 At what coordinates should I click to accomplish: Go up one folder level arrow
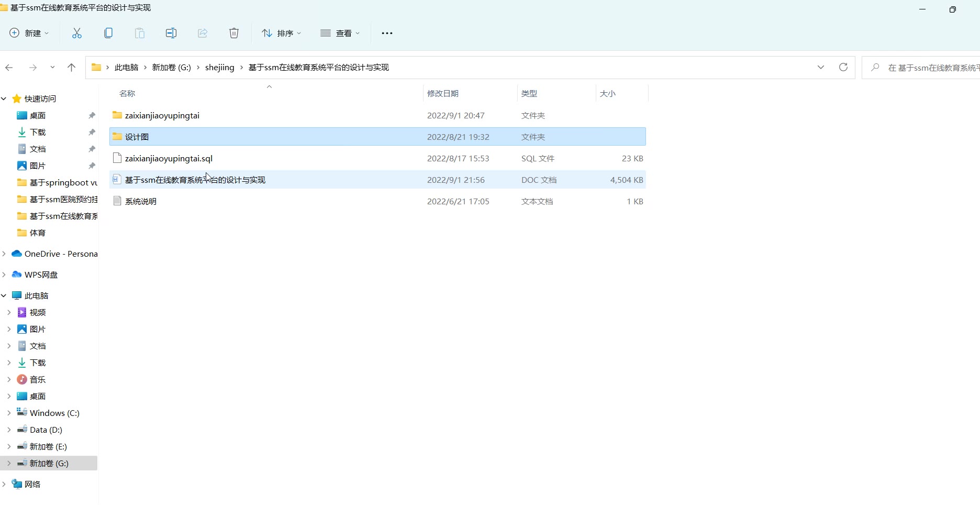pyautogui.click(x=72, y=67)
